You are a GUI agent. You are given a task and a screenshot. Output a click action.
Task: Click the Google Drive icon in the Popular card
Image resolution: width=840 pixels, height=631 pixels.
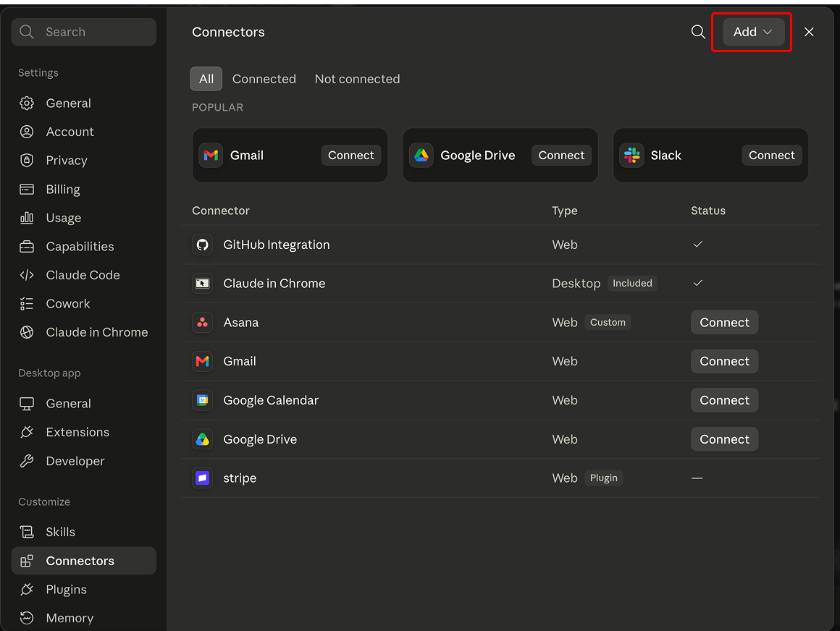click(x=421, y=155)
